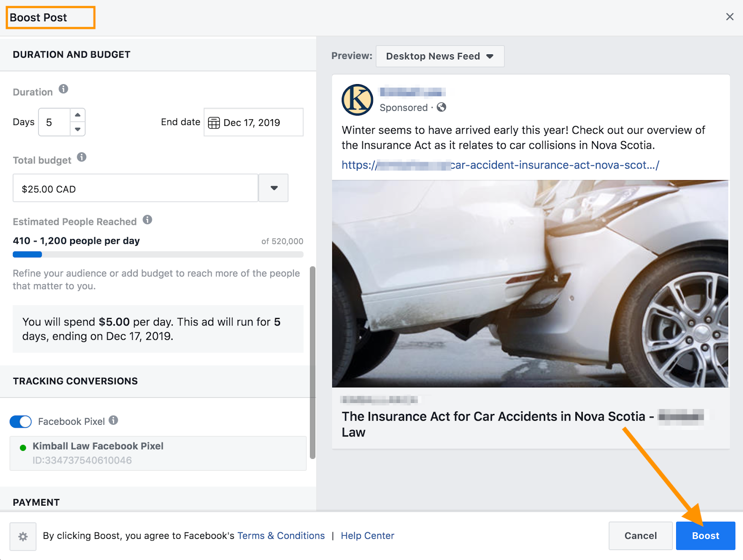Open the Total budget dropdown arrow
This screenshot has width=743, height=560.
pos(274,188)
